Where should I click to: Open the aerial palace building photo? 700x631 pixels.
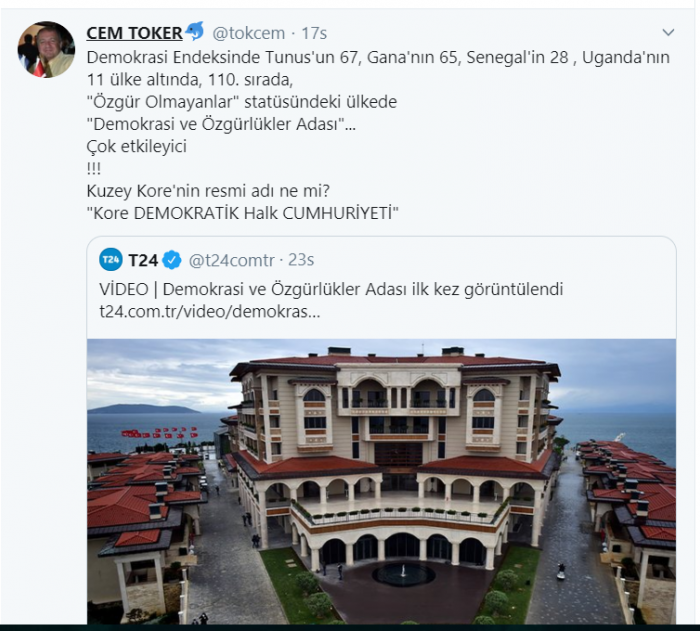point(381,481)
